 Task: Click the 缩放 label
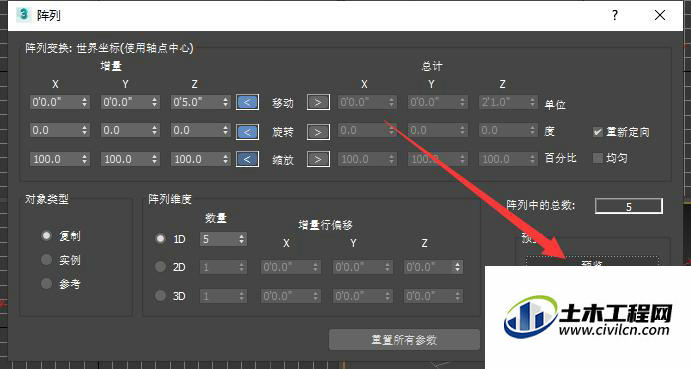(x=282, y=160)
